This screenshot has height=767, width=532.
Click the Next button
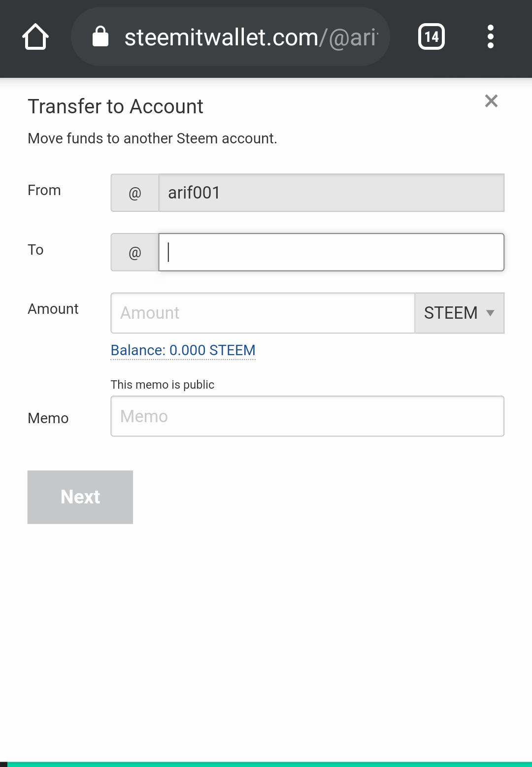(80, 497)
